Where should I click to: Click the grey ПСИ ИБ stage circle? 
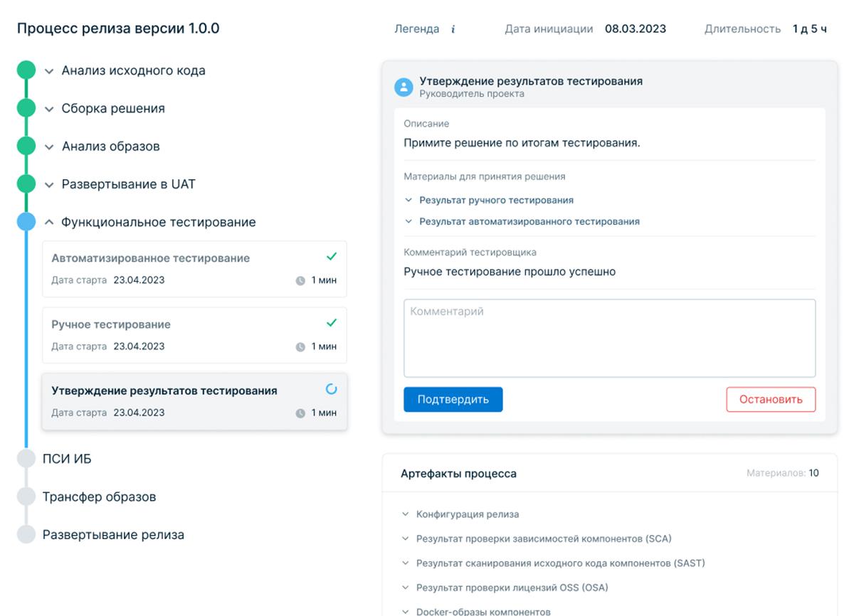(26, 459)
